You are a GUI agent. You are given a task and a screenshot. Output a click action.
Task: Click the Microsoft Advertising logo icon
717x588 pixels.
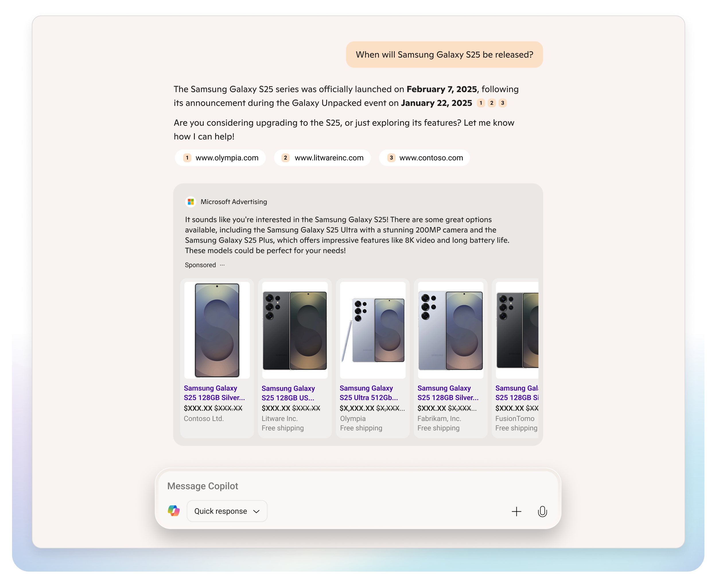pyautogui.click(x=191, y=202)
